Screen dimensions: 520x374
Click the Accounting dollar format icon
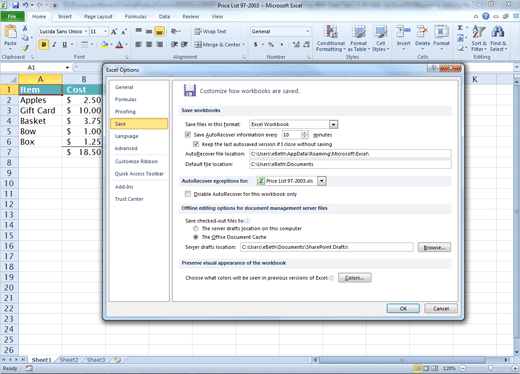click(256, 44)
